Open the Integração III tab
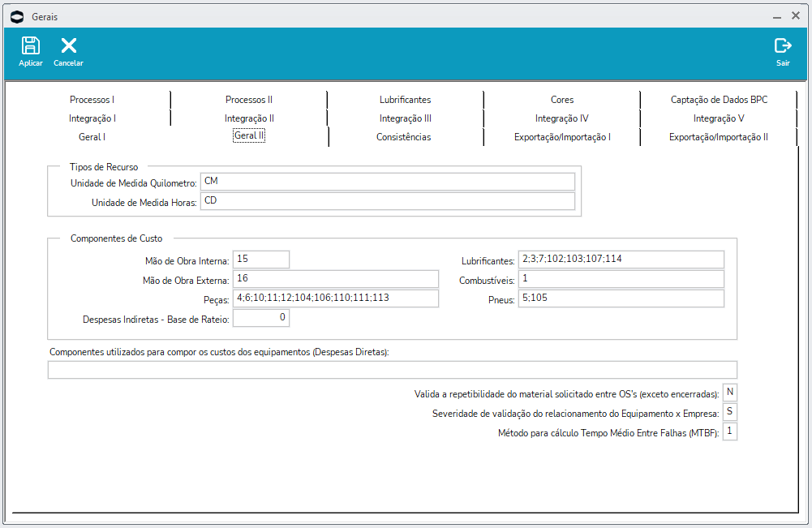 click(405, 118)
